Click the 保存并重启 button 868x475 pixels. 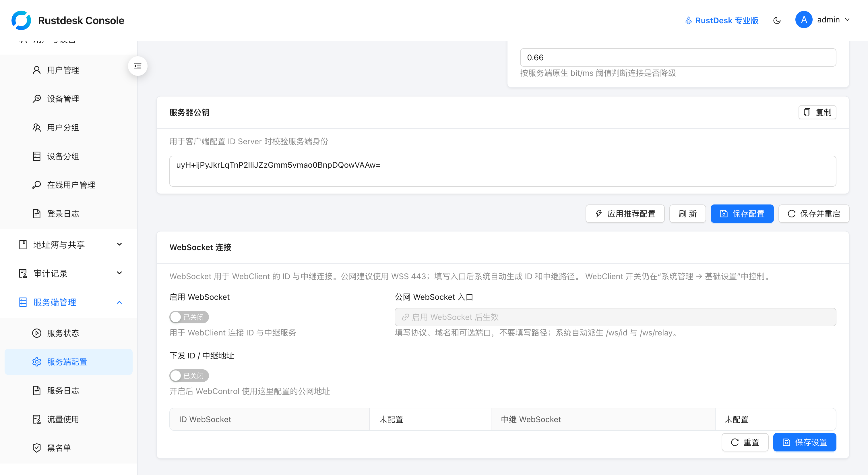coord(814,213)
